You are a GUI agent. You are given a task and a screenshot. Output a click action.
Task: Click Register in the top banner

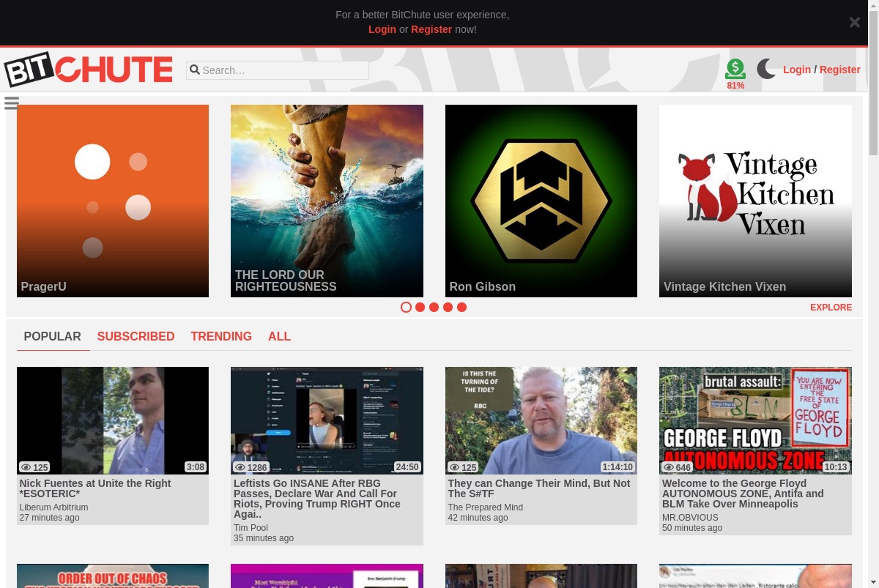pos(431,29)
